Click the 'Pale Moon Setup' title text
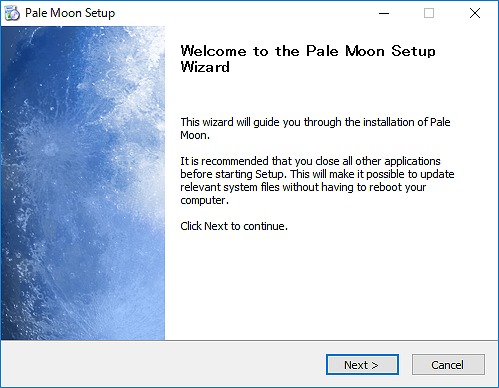The width and height of the screenshot is (499, 388). (70, 13)
